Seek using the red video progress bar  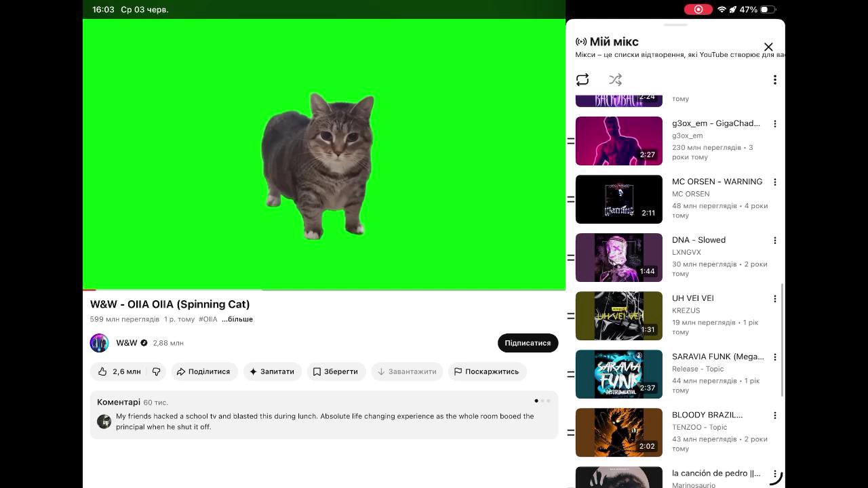(324, 289)
